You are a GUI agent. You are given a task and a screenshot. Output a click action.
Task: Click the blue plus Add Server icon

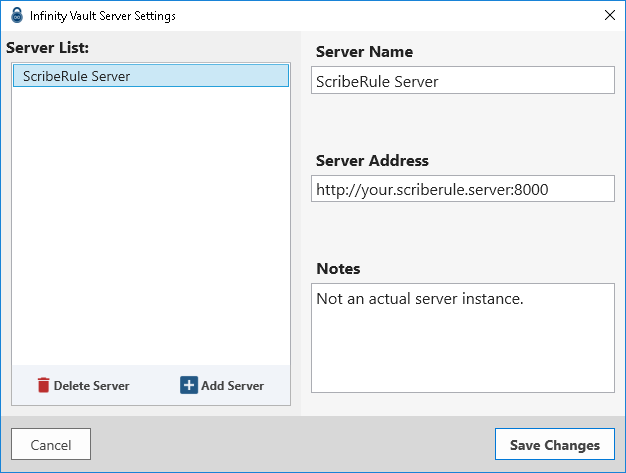[189, 385]
